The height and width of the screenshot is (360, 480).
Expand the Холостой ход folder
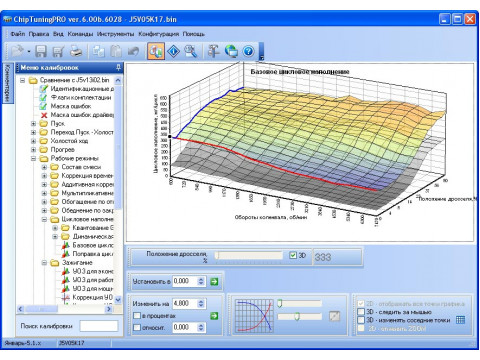pyautogui.click(x=33, y=141)
